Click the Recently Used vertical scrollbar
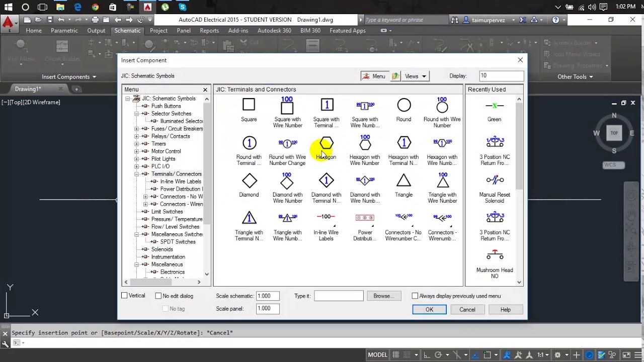 [x=519, y=191]
